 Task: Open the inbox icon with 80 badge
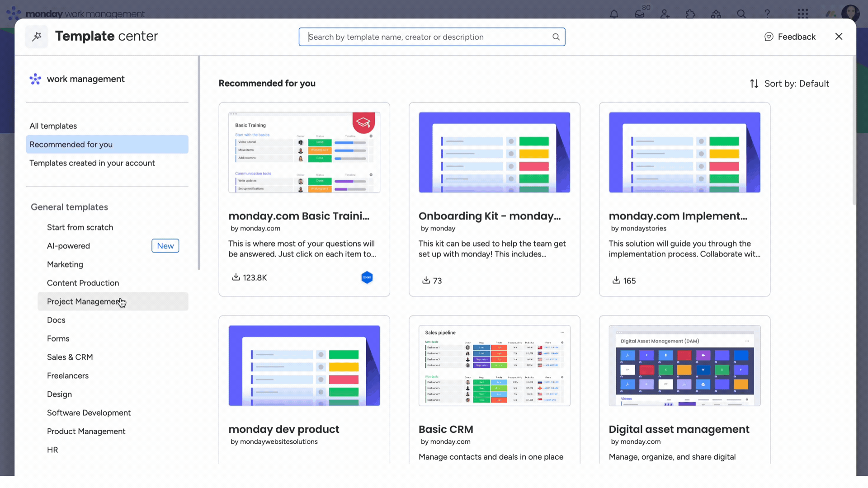640,14
